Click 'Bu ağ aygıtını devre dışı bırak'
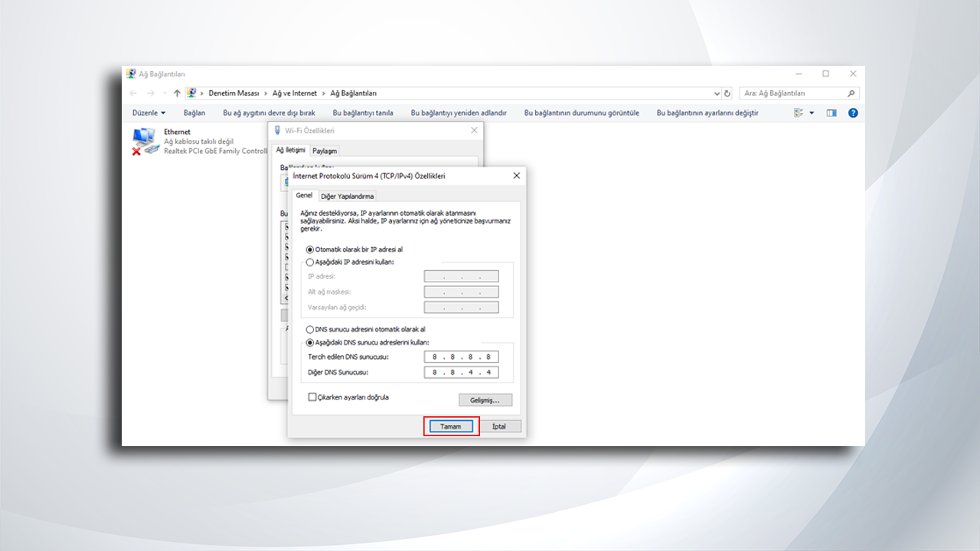Image resolution: width=980 pixels, height=551 pixels. point(269,112)
